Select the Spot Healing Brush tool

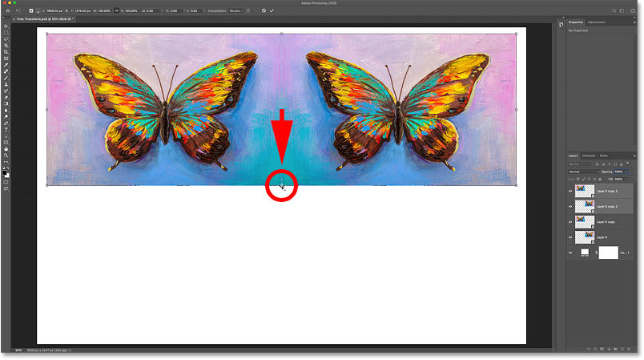[x=6, y=71]
